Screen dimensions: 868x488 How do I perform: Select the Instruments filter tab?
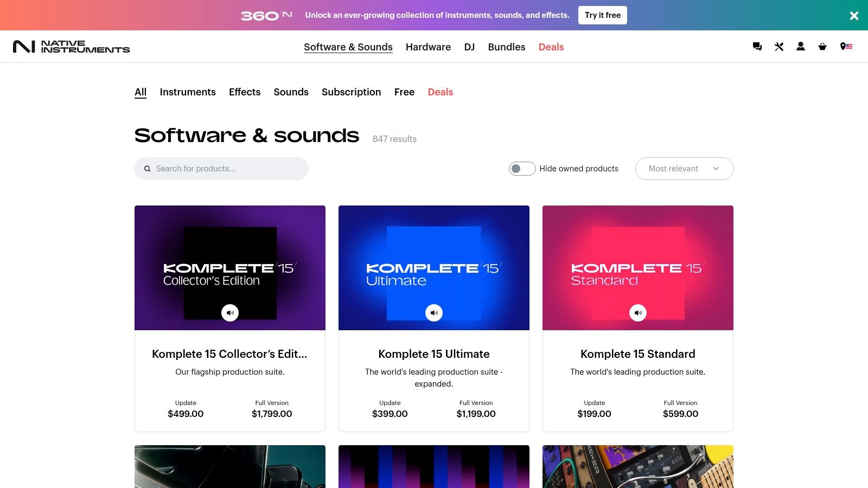pos(188,92)
